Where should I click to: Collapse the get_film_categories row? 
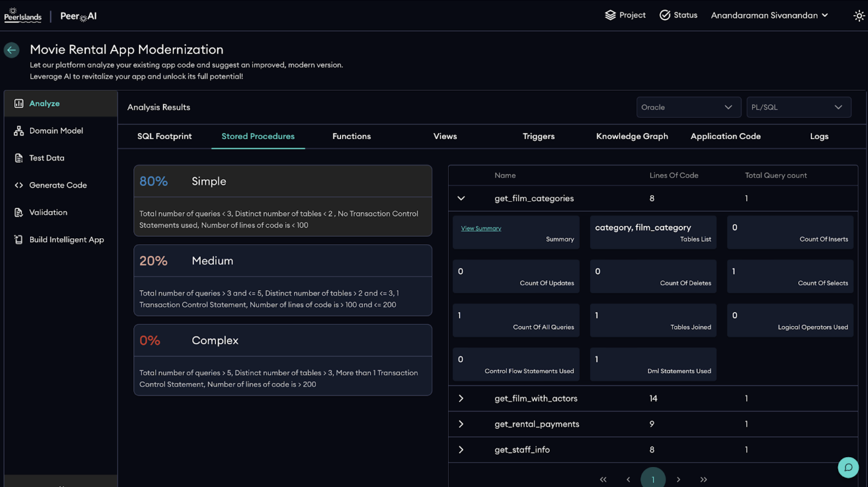461,198
